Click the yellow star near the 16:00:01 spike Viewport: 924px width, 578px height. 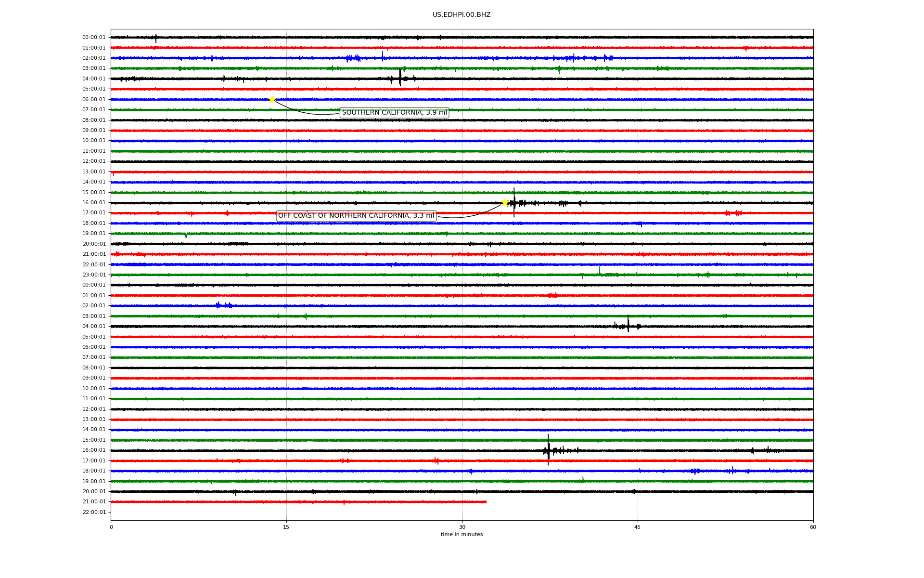(x=505, y=202)
